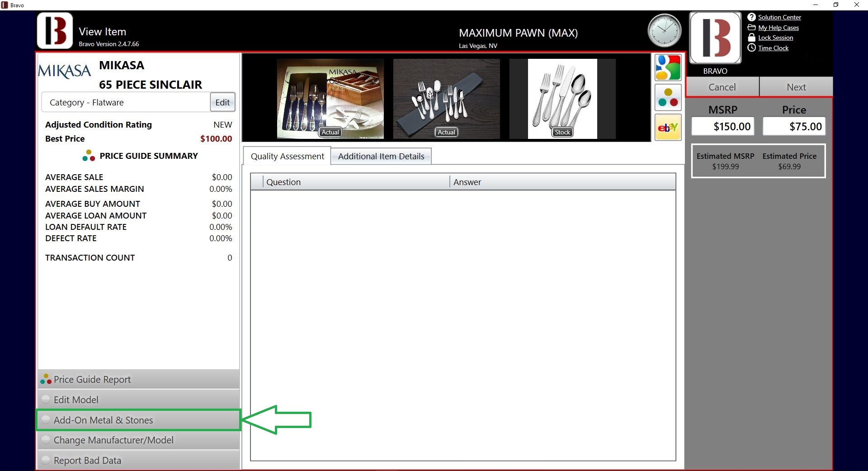Open Time Clock link
The image size is (868, 471).
click(773, 48)
